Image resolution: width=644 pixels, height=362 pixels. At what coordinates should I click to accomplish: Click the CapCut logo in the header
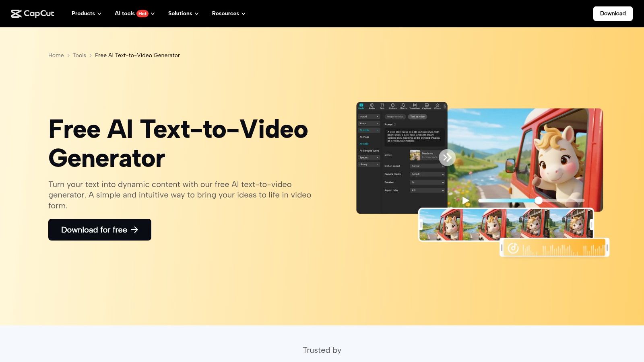click(33, 14)
